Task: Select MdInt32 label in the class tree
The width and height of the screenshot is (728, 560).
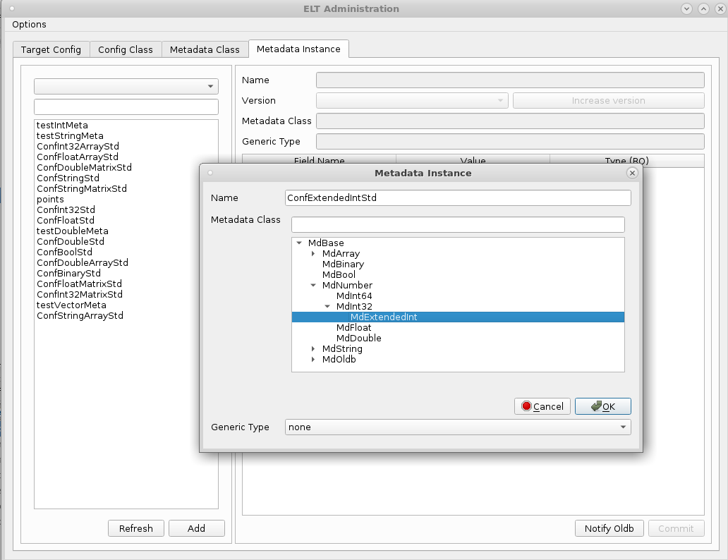Action: click(354, 307)
